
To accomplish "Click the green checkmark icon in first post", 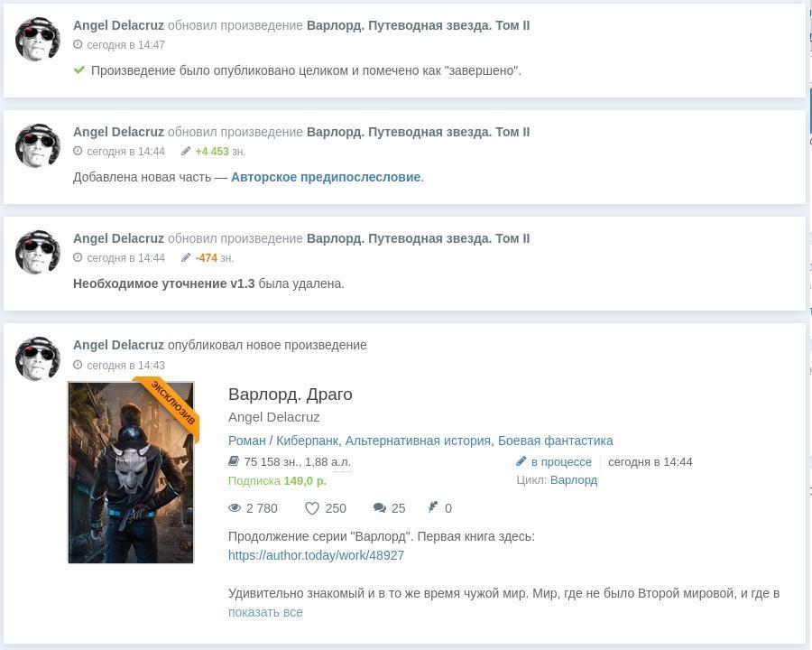I will click(x=79, y=70).
